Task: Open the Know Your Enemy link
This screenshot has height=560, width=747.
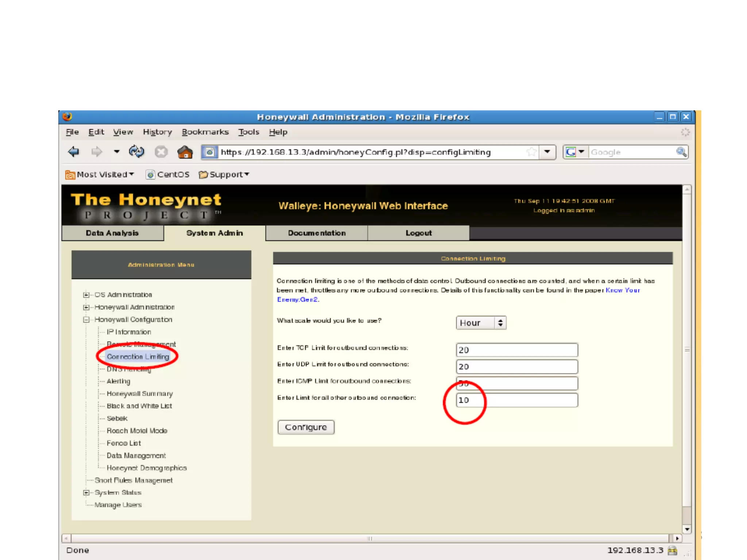Action: (622, 290)
